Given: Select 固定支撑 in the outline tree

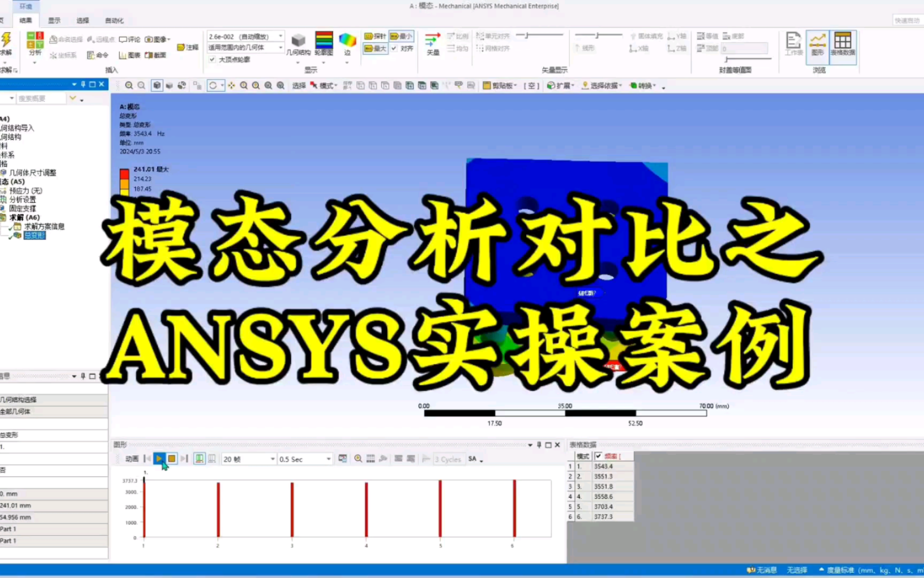Looking at the screenshot, I should pyautogui.click(x=22, y=209).
